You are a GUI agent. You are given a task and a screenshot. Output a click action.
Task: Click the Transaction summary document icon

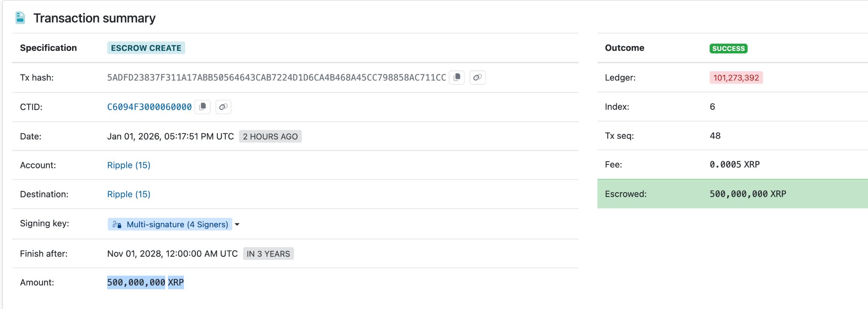click(20, 18)
